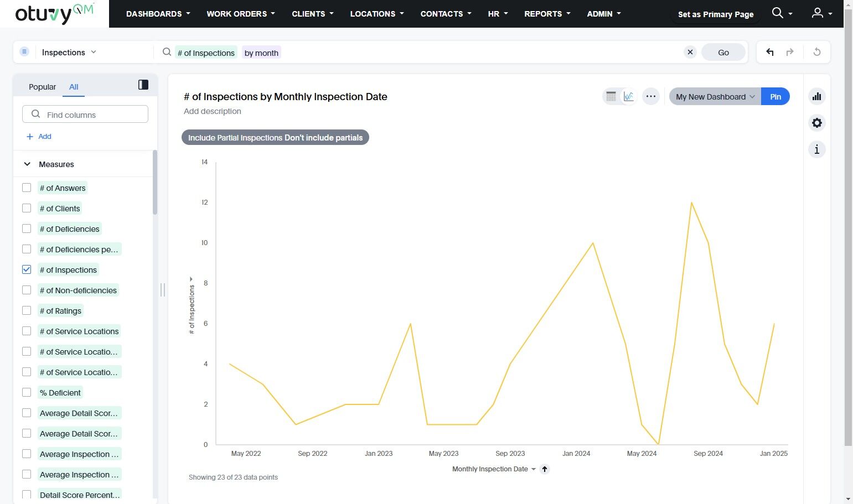Check the # of Clients checkbox
Screen dimensions: 853x504
point(27,208)
